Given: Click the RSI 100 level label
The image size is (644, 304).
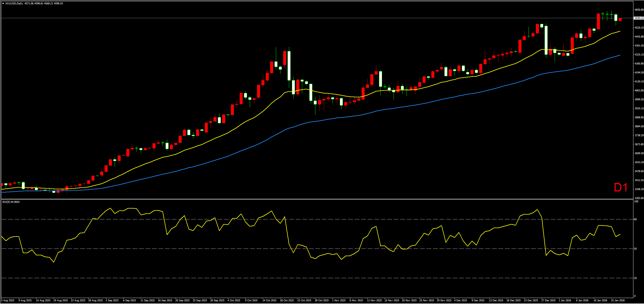Looking at the screenshot, I should 636,201.
